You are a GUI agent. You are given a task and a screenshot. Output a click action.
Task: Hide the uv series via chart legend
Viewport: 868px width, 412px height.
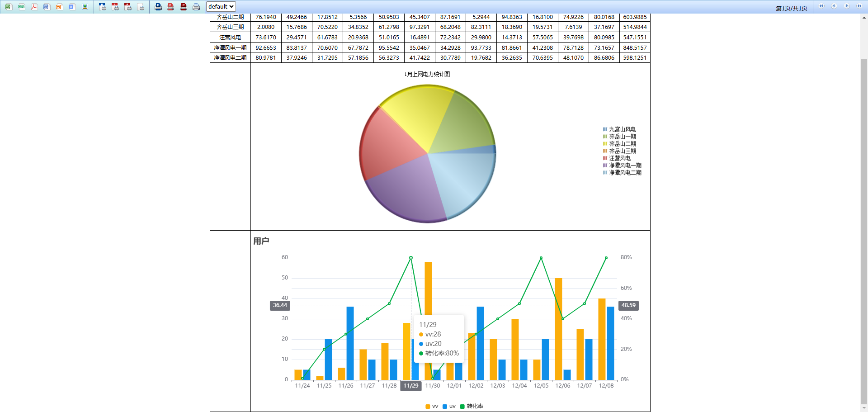click(x=449, y=407)
